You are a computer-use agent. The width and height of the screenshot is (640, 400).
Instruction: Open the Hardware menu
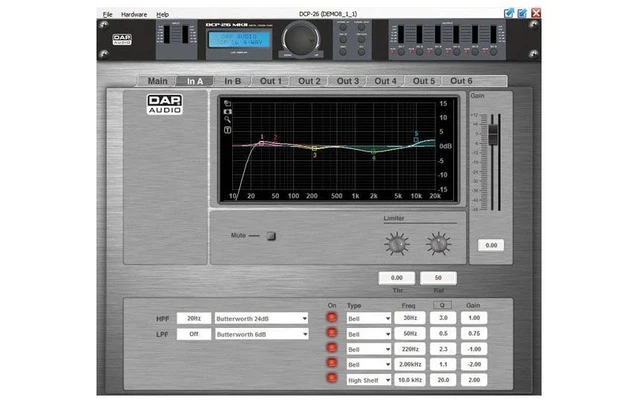click(134, 14)
